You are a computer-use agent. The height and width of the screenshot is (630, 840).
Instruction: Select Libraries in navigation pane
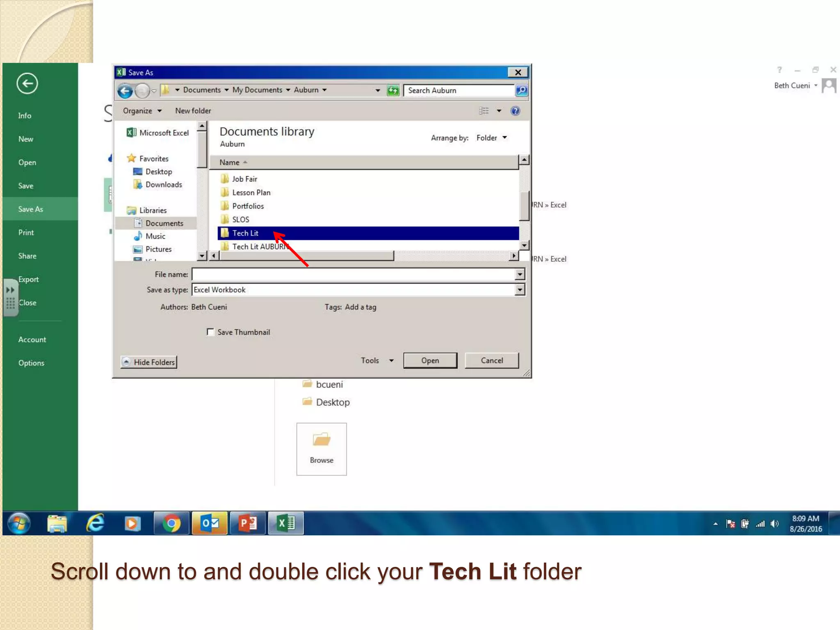click(x=147, y=210)
